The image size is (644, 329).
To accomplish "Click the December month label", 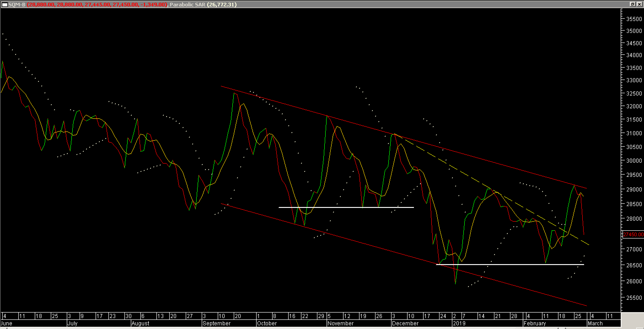I will 405,323.
